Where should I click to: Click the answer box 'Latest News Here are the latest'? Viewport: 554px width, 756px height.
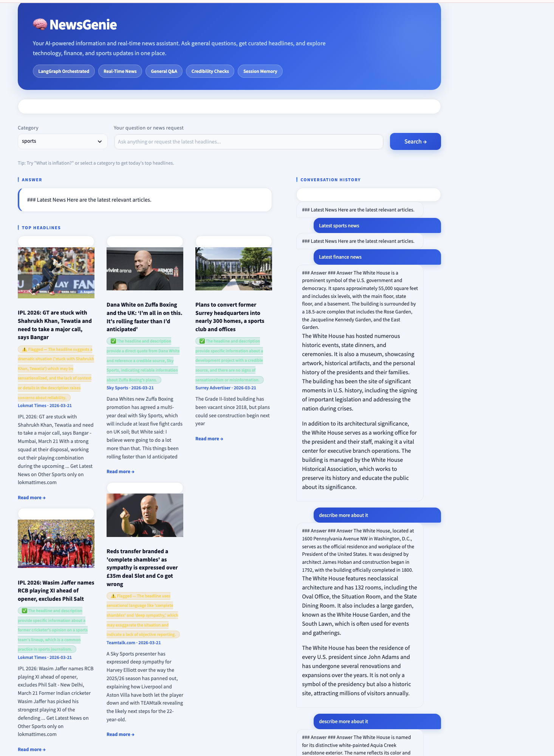[145, 200]
